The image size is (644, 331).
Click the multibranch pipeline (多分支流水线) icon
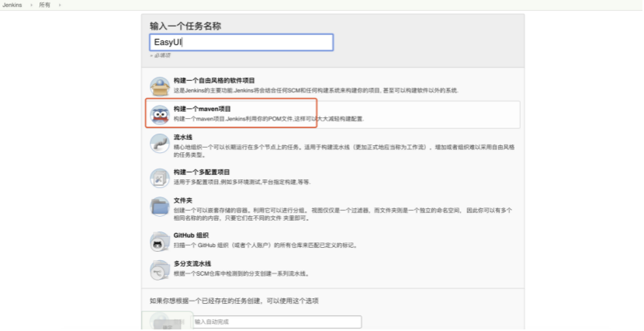tap(160, 270)
